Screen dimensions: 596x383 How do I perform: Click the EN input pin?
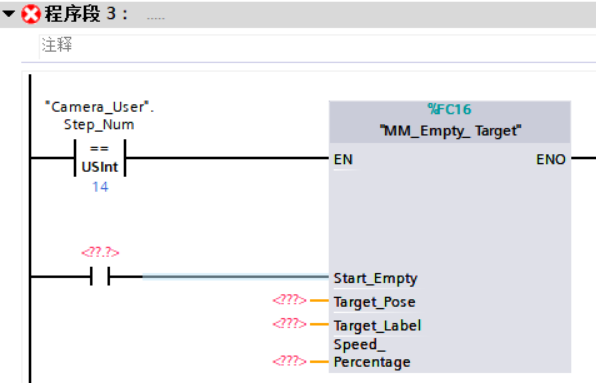coord(343,159)
